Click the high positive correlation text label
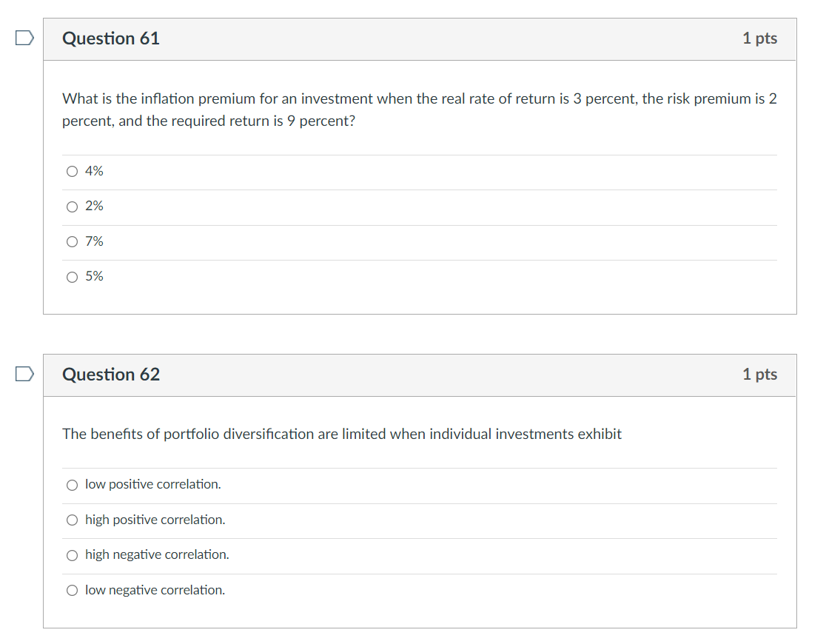The image size is (826, 644). pos(154,520)
